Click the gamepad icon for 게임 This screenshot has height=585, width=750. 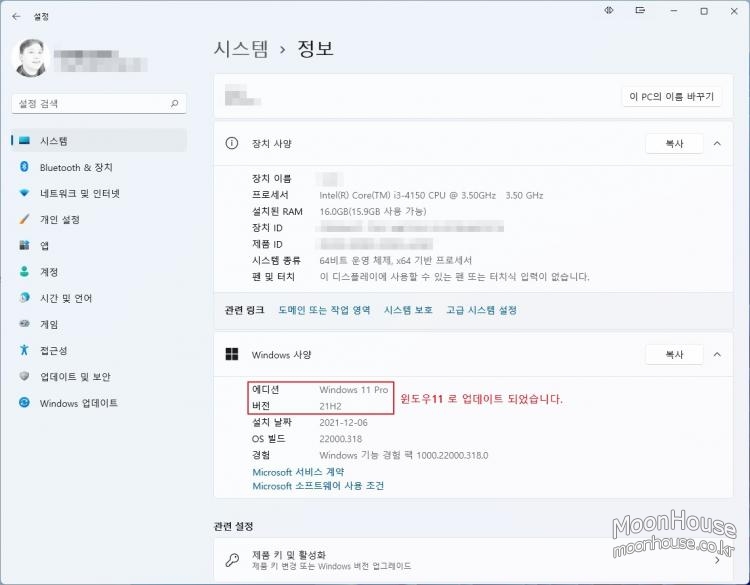coord(24,324)
